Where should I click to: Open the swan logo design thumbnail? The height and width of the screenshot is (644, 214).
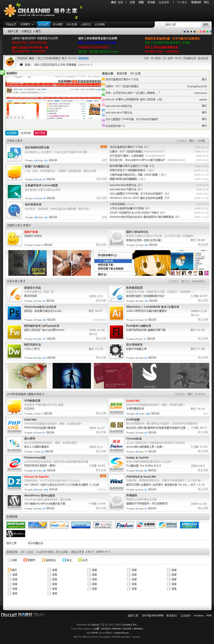[x=151, y=375]
